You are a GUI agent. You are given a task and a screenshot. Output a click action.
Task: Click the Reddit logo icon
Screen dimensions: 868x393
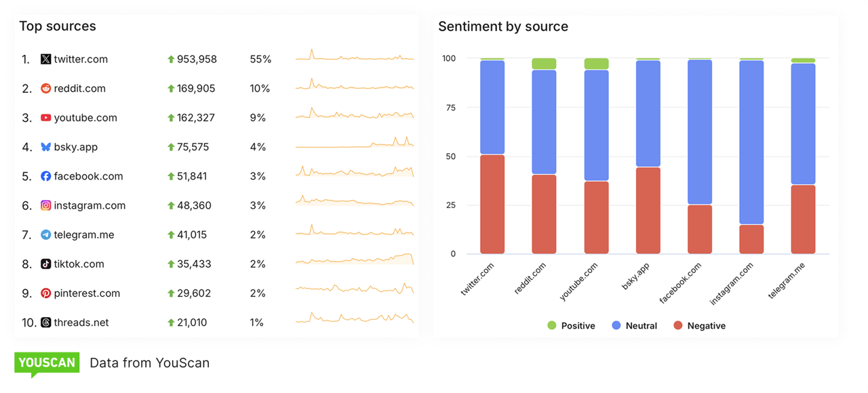pos(45,88)
